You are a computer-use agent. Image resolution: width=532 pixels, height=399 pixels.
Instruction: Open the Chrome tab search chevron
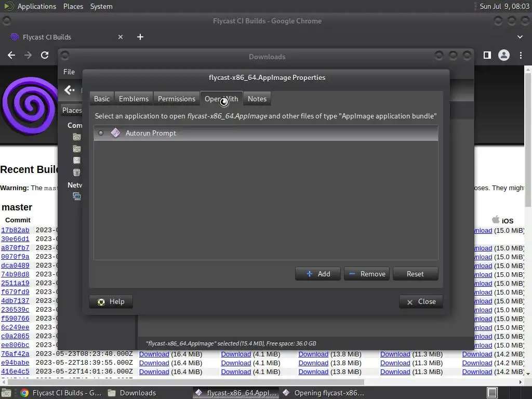[520, 37]
